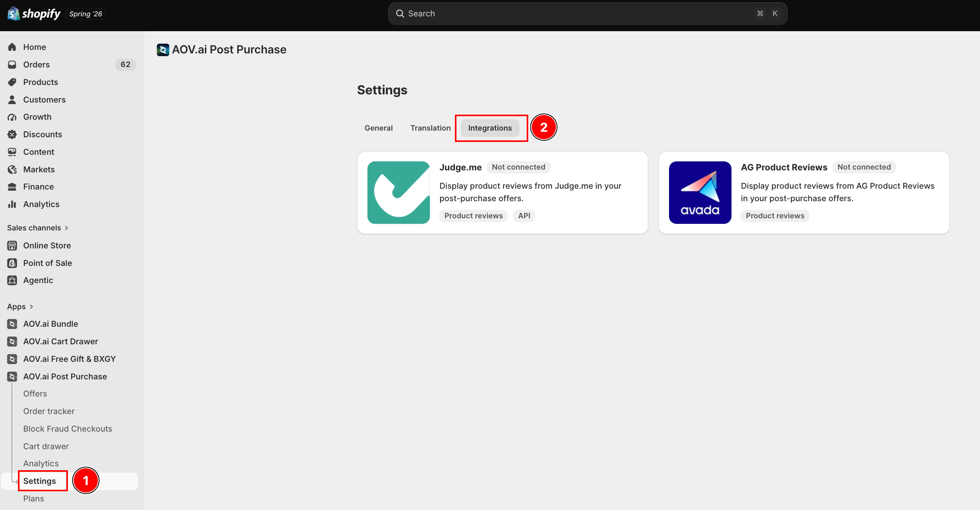Click the Discounts badge icon
This screenshot has width=980, height=510.
point(12,135)
